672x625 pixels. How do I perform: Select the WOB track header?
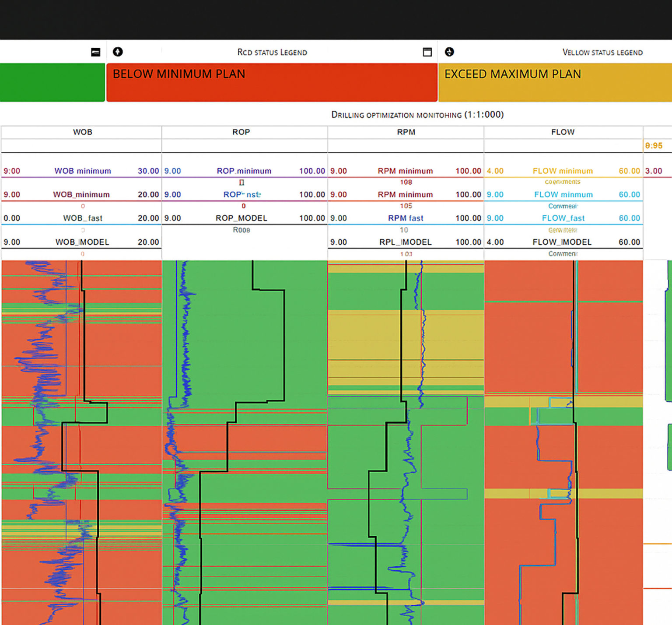[x=82, y=132]
